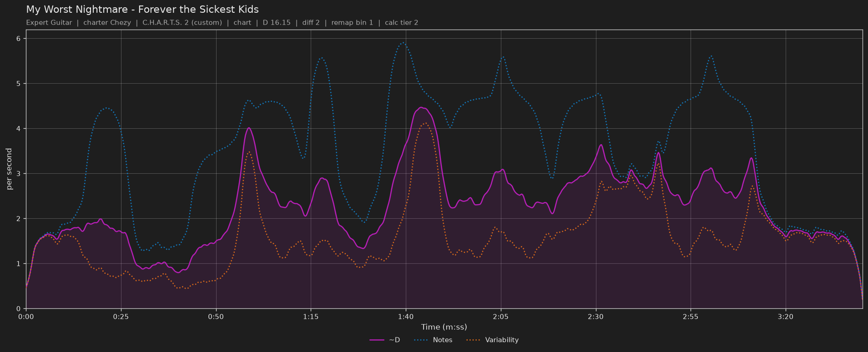
Task: Click the "0:25" time tick label
Action: coord(121,317)
